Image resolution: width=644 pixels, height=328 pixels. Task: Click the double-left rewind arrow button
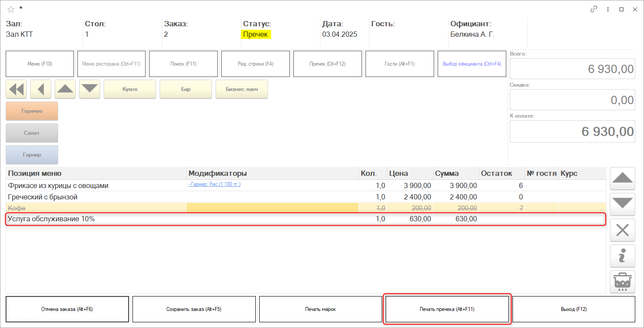click(x=16, y=89)
